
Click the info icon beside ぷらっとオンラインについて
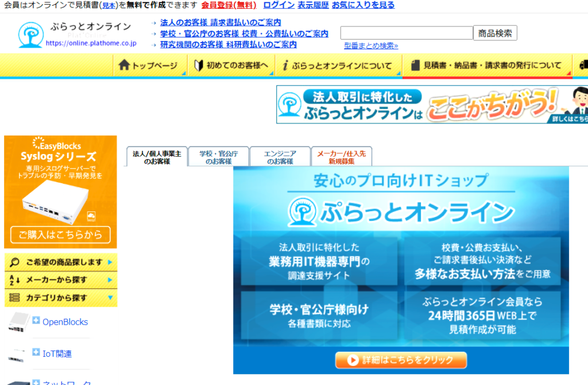coord(285,66)
